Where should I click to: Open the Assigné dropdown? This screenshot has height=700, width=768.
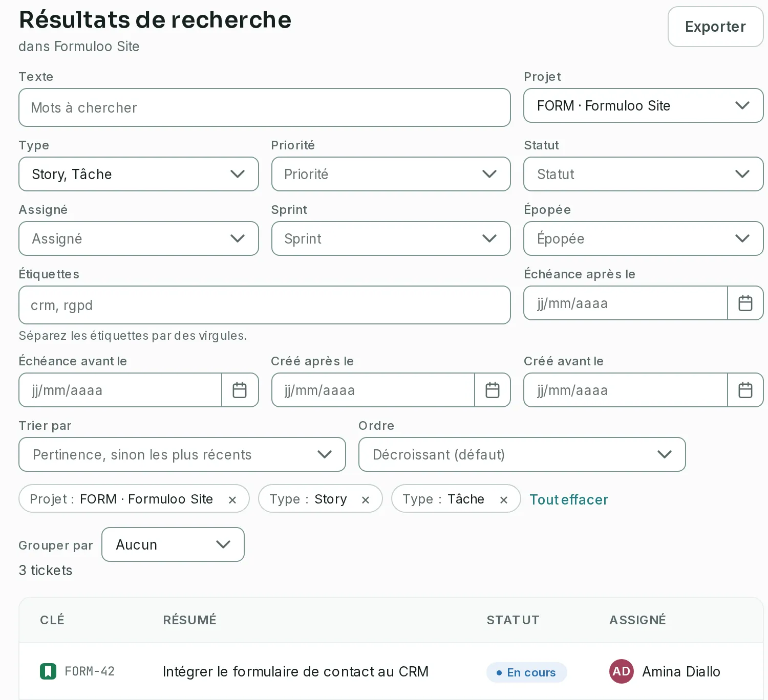pyautogui.click(x=139, y=238)
